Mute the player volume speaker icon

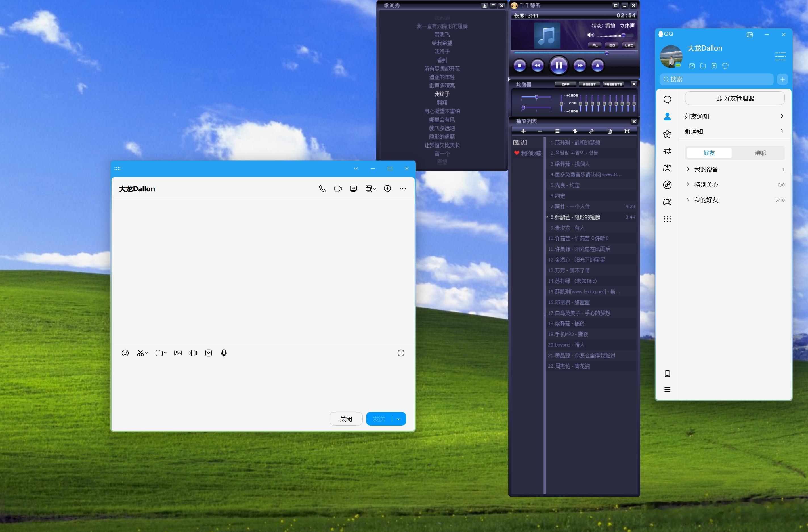591,35
